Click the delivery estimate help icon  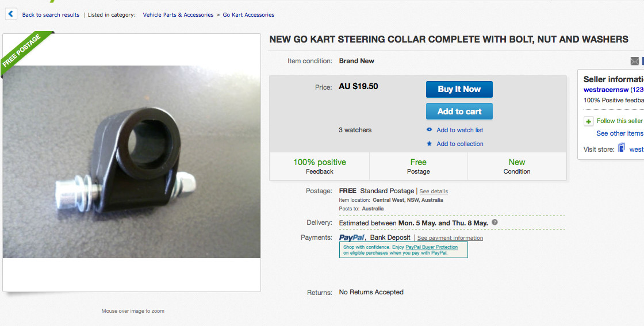[x=494, y=223]
